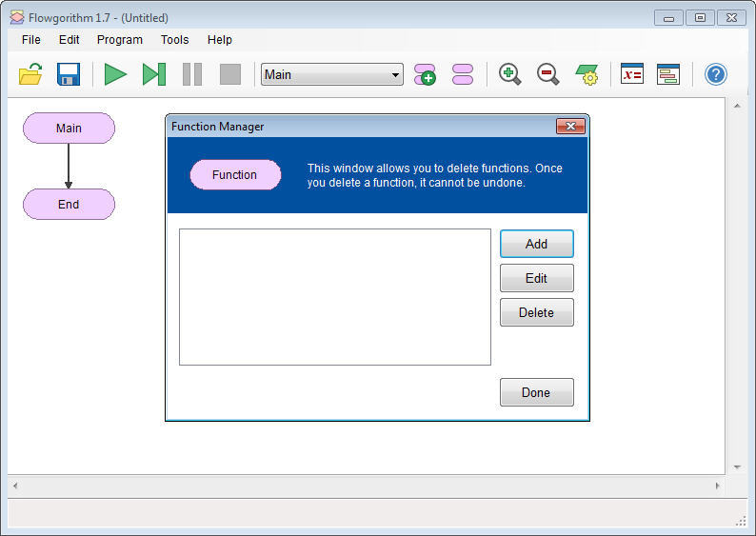The height and width of the screenshot is (536, 756).
Task: Click the Zoom In magnifier icon
Action: [x=510, y=74]
